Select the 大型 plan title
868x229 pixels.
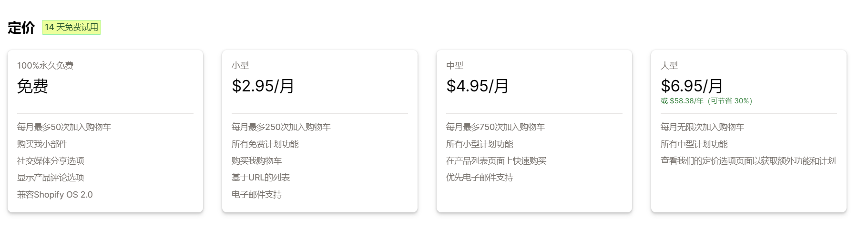669,66
